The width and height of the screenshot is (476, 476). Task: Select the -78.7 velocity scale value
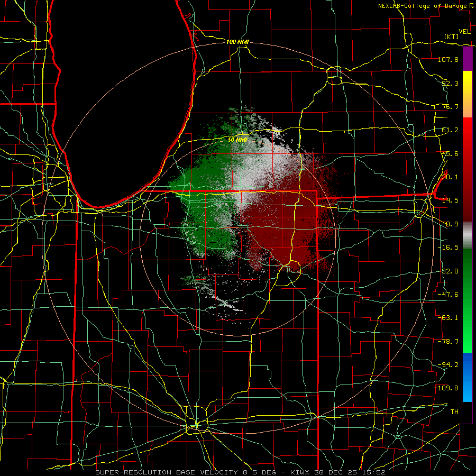tap(448, 342)
